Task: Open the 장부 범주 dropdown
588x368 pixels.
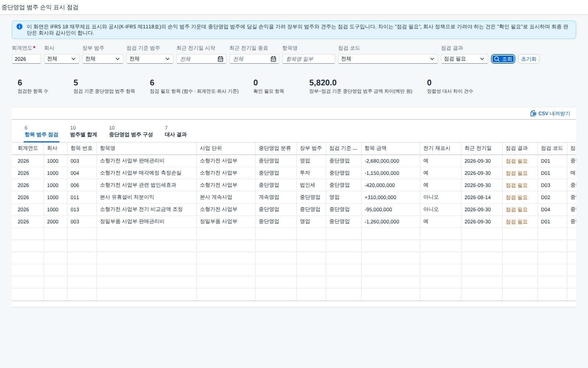Action: point(103,59)
